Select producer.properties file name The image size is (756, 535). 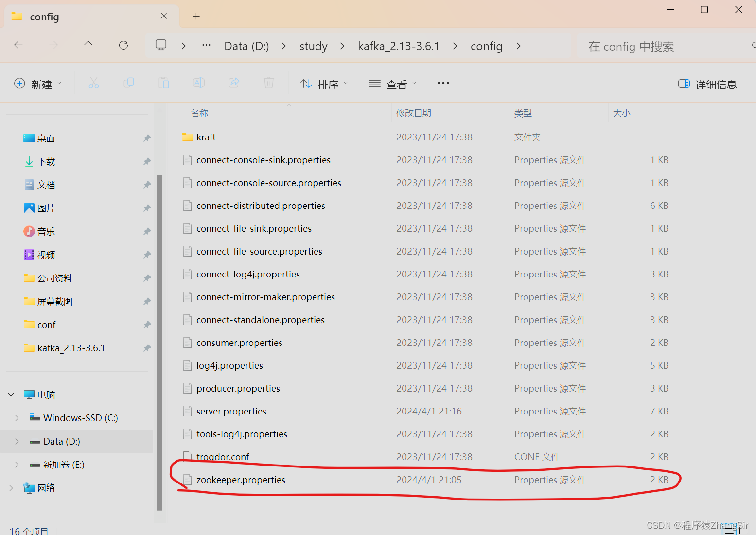pos(238,389)
